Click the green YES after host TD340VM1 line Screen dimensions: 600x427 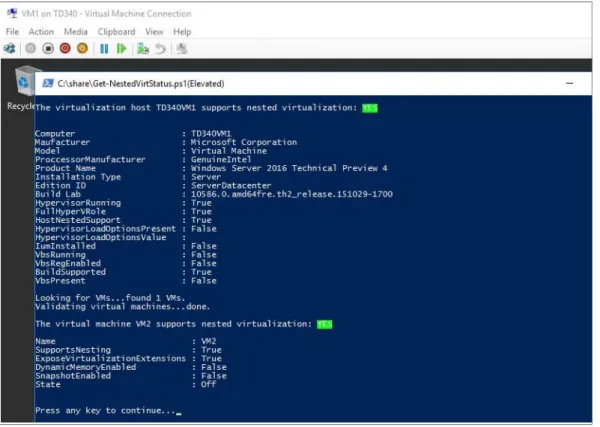[370, 108]
